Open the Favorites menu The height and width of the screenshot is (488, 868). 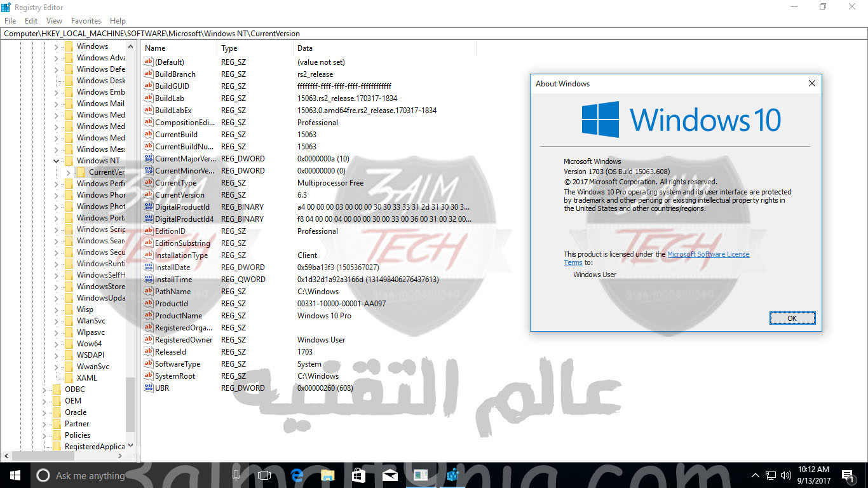86,21
